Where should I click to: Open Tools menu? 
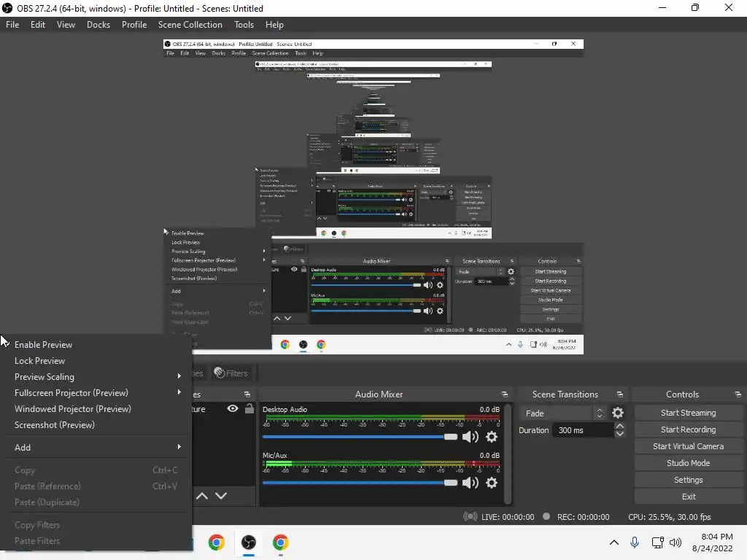[244, 25]
